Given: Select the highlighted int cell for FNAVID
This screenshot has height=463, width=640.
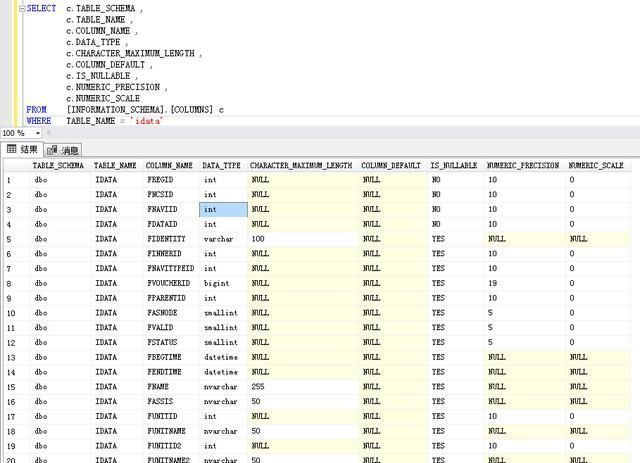Looking at the screenshot, I should [223, 210].
